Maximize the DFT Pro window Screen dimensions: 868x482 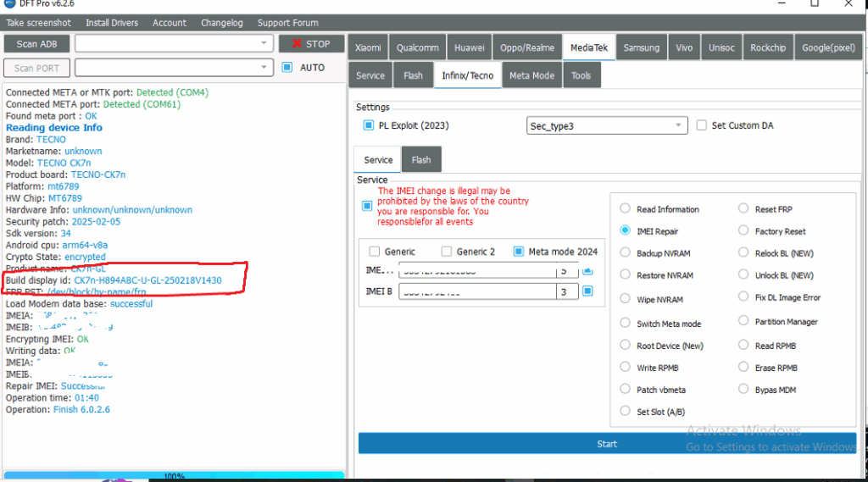pyautogui.click(x=814, y=4)
